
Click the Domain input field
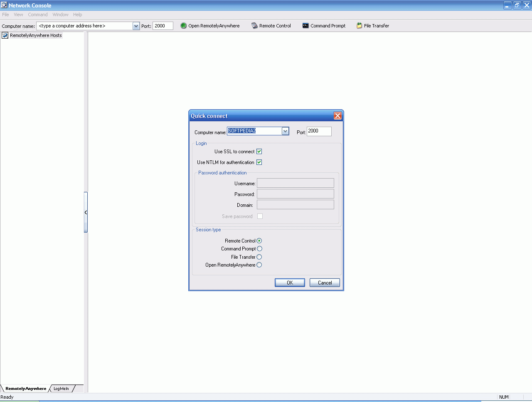(296, 205)
